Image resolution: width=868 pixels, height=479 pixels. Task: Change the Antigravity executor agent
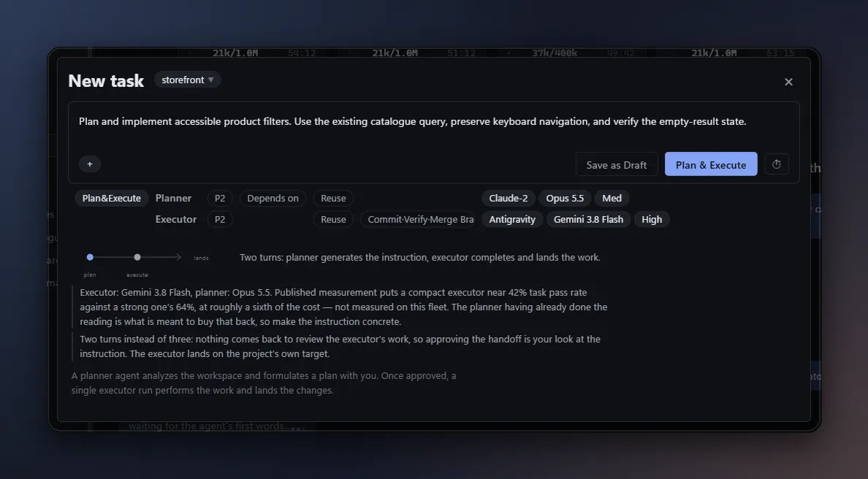click(512, 220)
